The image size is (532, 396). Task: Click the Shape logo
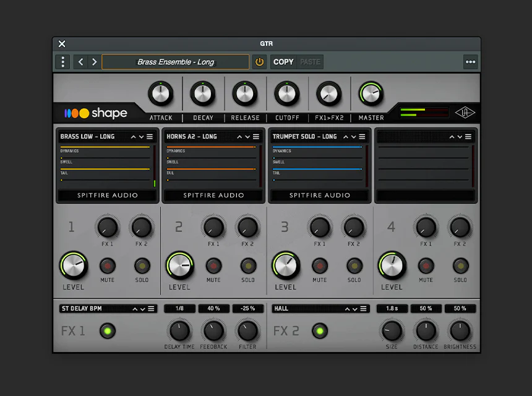[96, 113]
